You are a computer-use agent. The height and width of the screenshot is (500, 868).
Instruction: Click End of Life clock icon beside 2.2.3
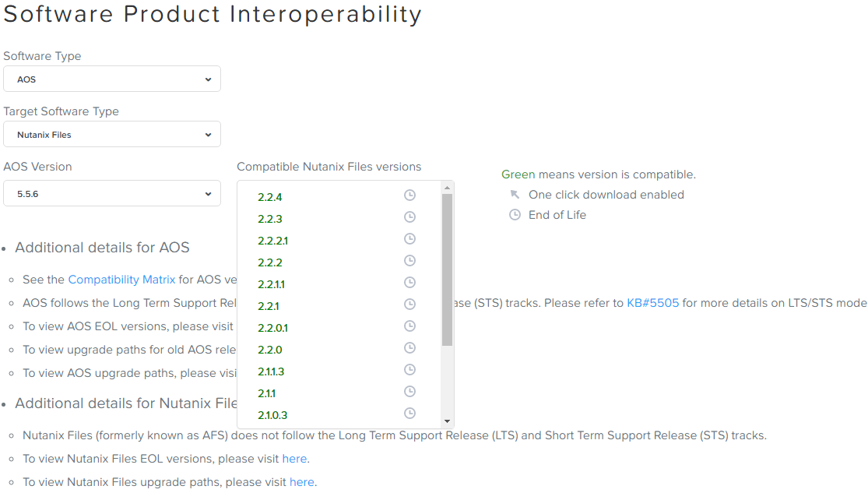click(x=409, y=217)
